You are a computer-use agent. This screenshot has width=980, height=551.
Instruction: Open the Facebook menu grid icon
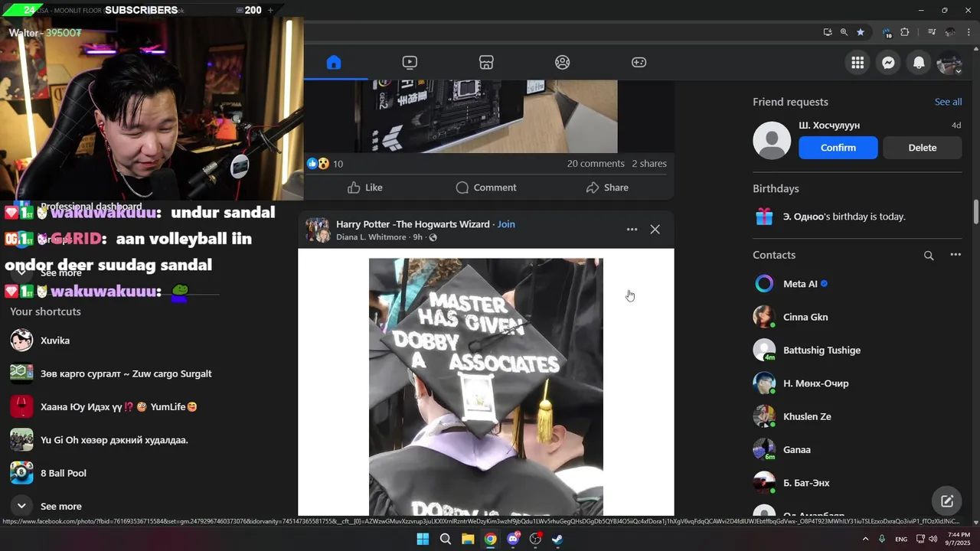[857, 64]
